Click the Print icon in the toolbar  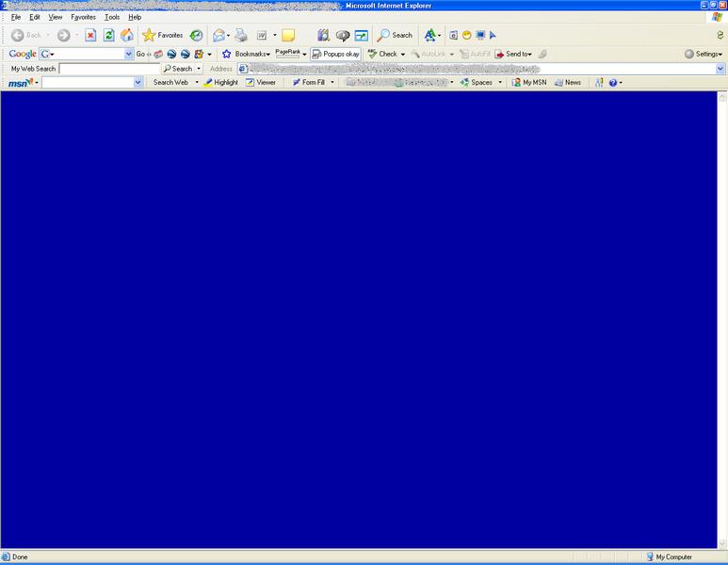[x=241, y=35]
